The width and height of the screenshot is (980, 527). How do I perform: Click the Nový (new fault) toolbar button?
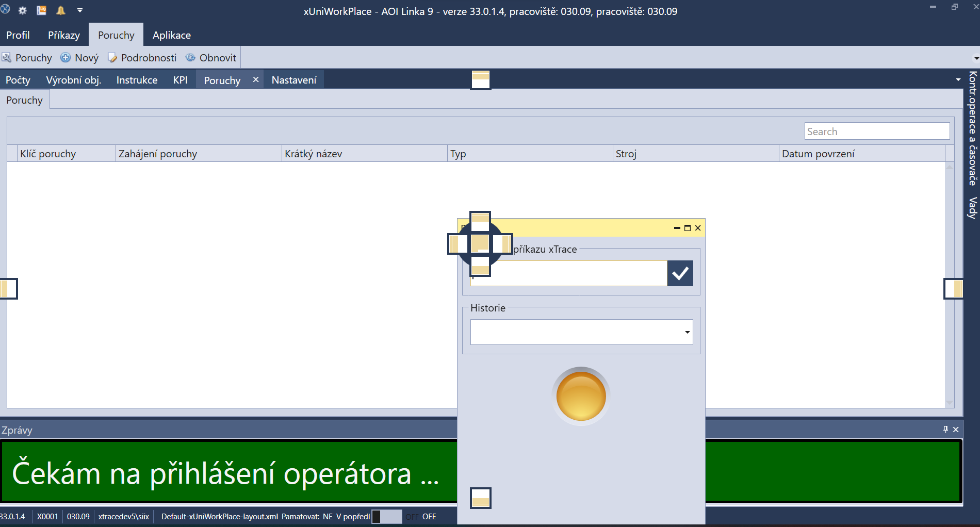[x=79, y=58]
